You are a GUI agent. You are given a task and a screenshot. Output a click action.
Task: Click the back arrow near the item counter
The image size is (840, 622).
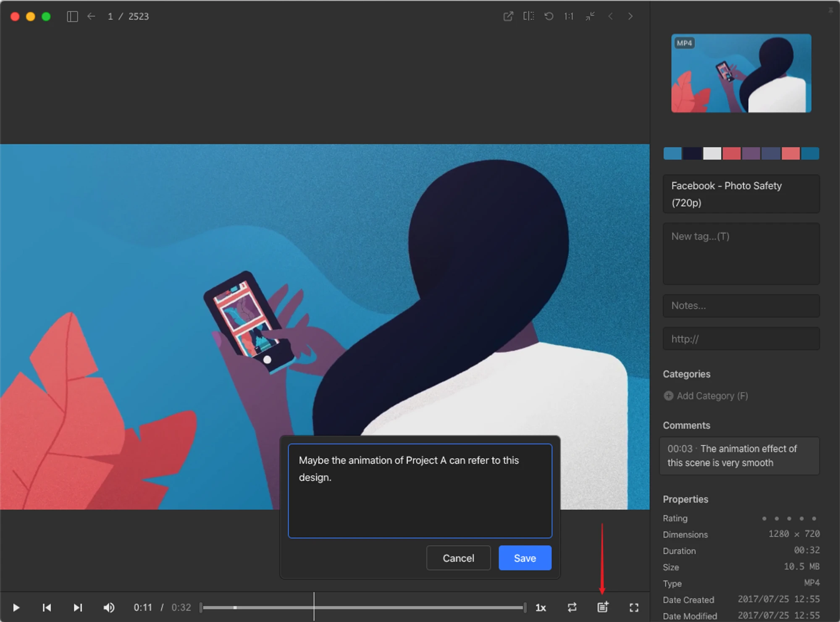point(91,16)
